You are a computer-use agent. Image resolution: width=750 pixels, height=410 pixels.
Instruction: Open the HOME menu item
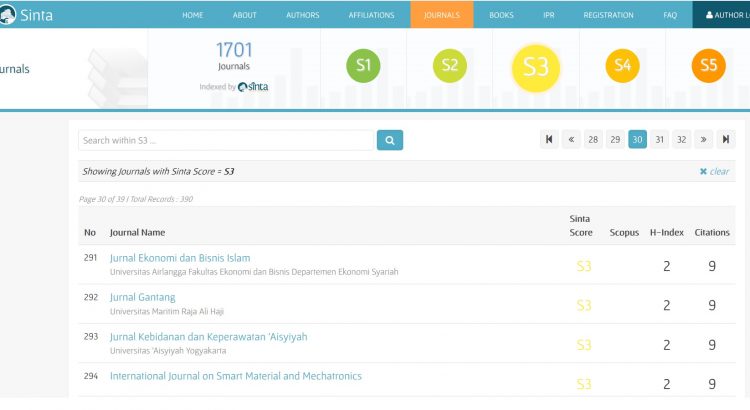tap(193, 15)
